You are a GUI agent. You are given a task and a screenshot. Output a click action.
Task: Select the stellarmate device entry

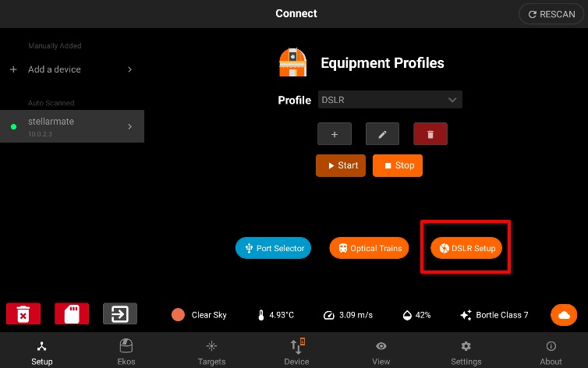72,126
